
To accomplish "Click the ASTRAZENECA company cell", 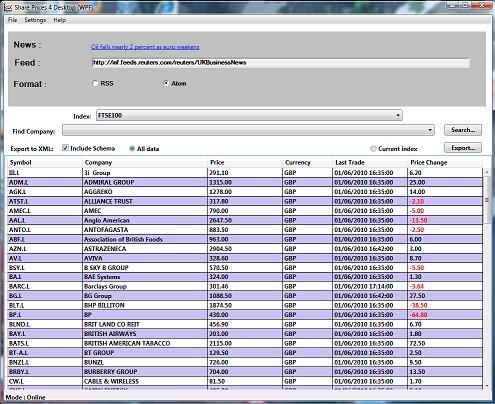I will [x=145, y=249].
